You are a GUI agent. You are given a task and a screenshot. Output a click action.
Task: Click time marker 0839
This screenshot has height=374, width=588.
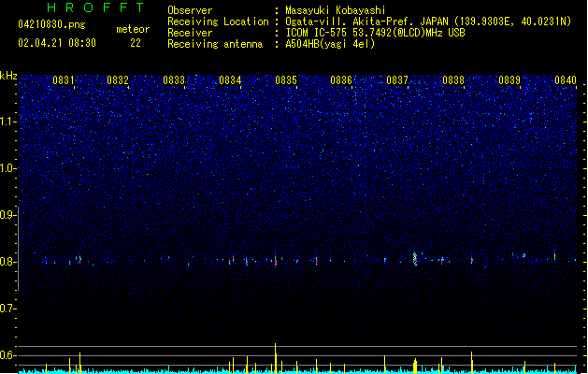509,80
